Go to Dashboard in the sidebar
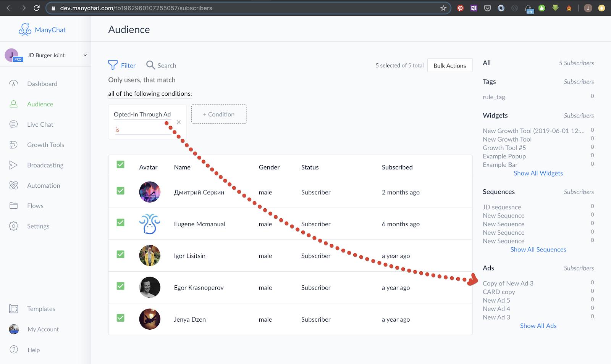 tap(42, 84)
